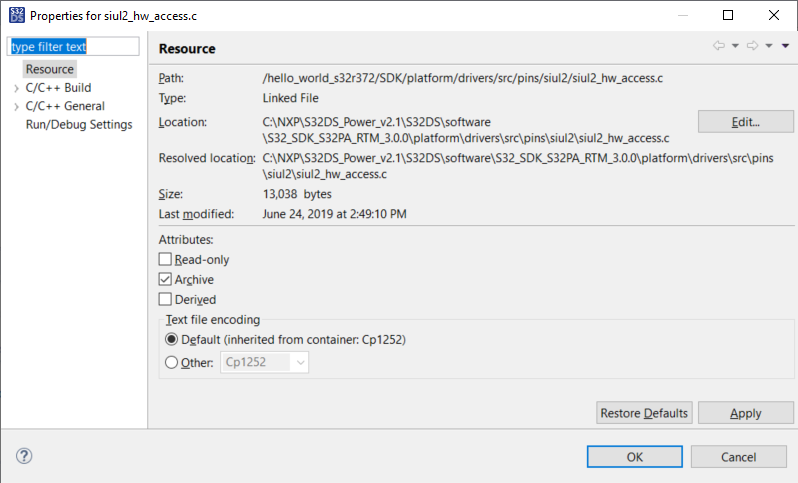Open the back history dropdown arrow

(735, 46)
